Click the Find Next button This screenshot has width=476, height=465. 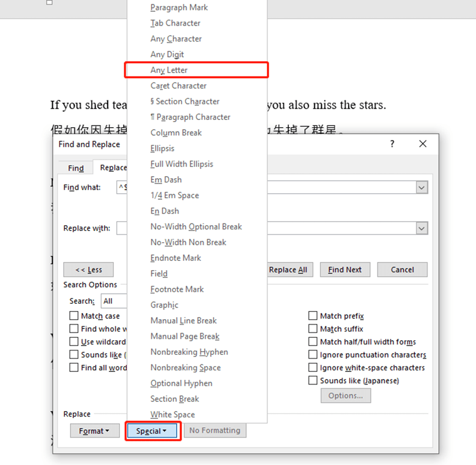point(345,270)
